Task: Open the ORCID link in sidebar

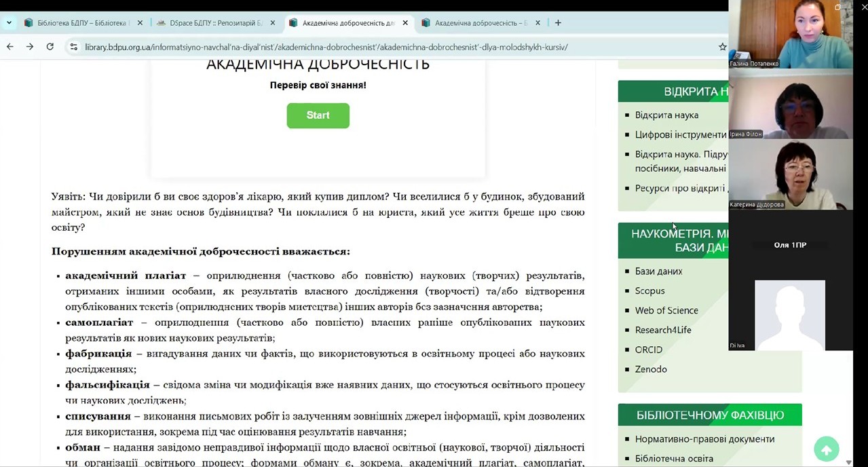Action: (648, 350)
